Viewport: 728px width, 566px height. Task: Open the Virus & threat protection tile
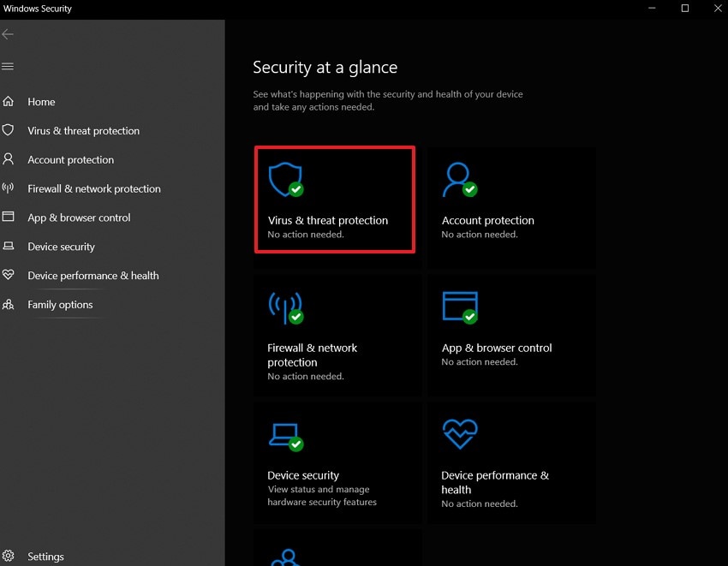(x=335, y=200)
